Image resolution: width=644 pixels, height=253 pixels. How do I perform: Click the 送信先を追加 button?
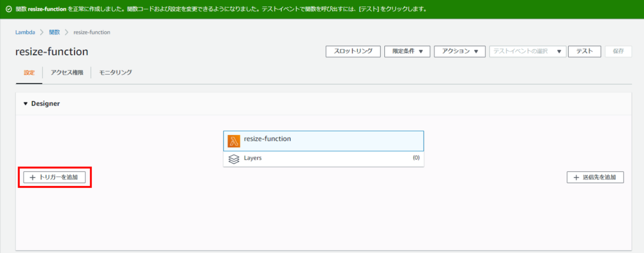(595, 177)
